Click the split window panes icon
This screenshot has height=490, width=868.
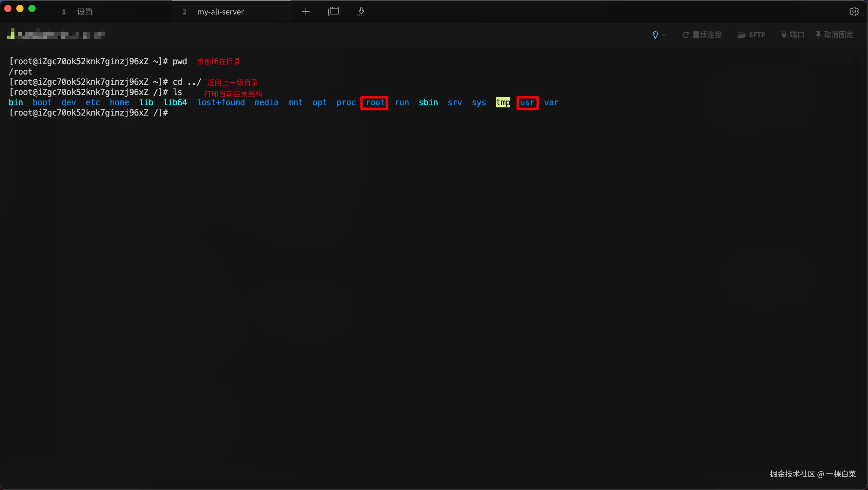click(333, 11)
